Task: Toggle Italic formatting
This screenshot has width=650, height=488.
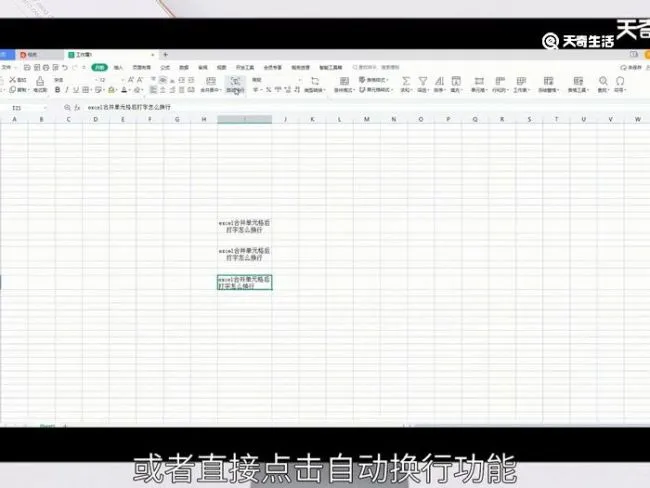Action: tap(66, 90)
